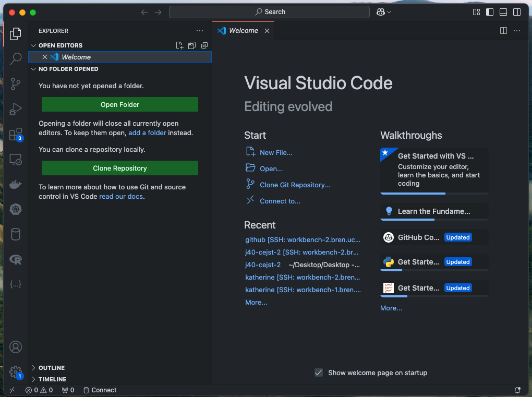This screenshot has height=397, width=532.
Task: Open the GitHub Copilot walkthrough
Action: click(434, 237)
